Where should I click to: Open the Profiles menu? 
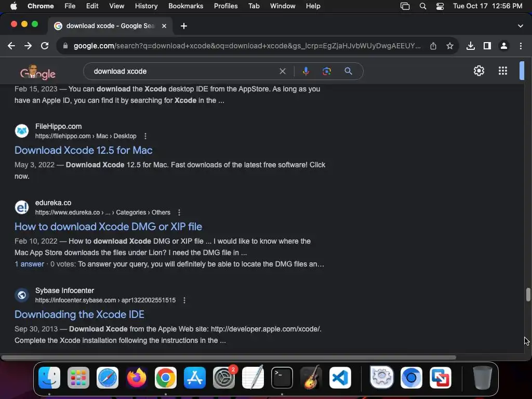pyautogui.click(x=225, y=6)
